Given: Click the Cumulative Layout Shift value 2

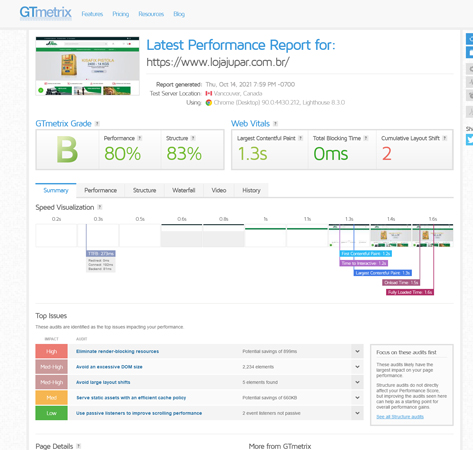Looking at the screenshot, I should [x=387, y=154].
